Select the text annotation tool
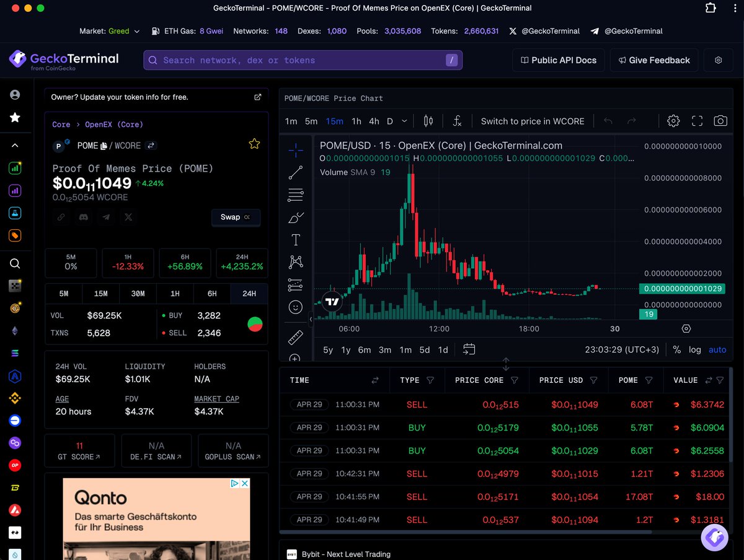This screenshot has height=560, width=744. tap(296, 240)
